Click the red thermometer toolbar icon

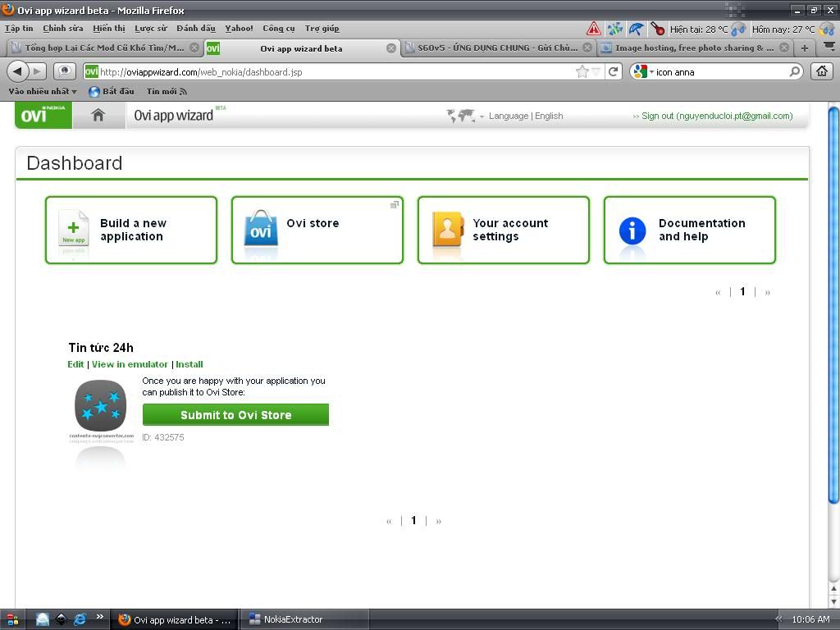point(657,29)
